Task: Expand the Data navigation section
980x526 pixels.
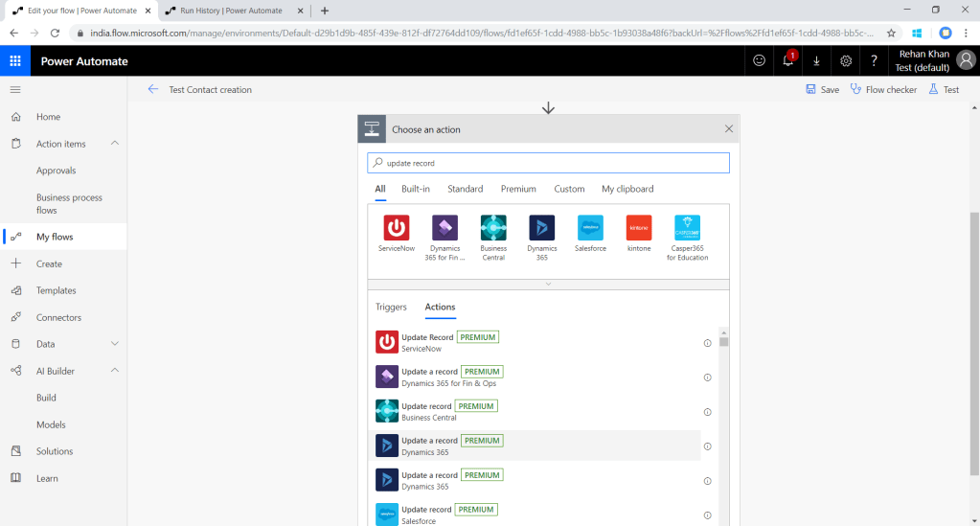Action: pyautogui.click(x=115, y=344)
